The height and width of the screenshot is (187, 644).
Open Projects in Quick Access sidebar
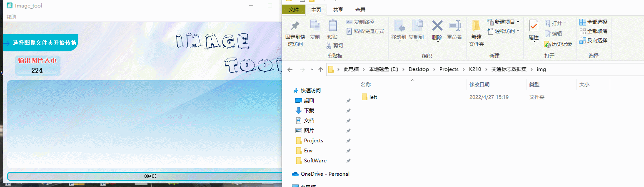[x=313, y=141]
